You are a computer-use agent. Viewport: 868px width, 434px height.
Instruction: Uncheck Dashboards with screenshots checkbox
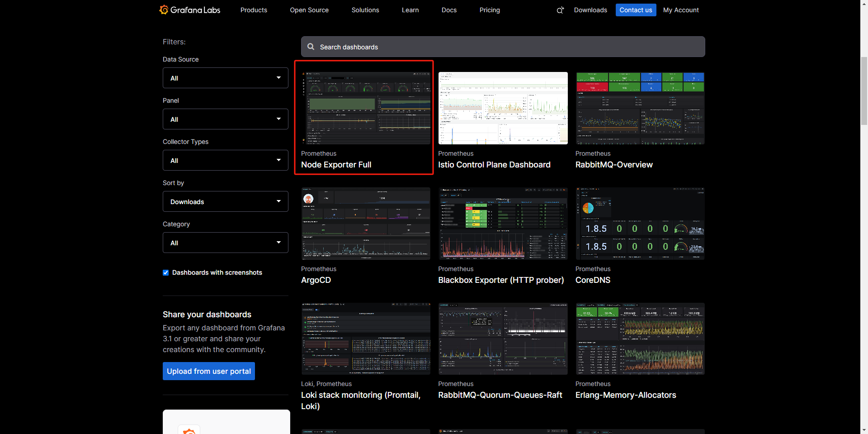[165, 272]
